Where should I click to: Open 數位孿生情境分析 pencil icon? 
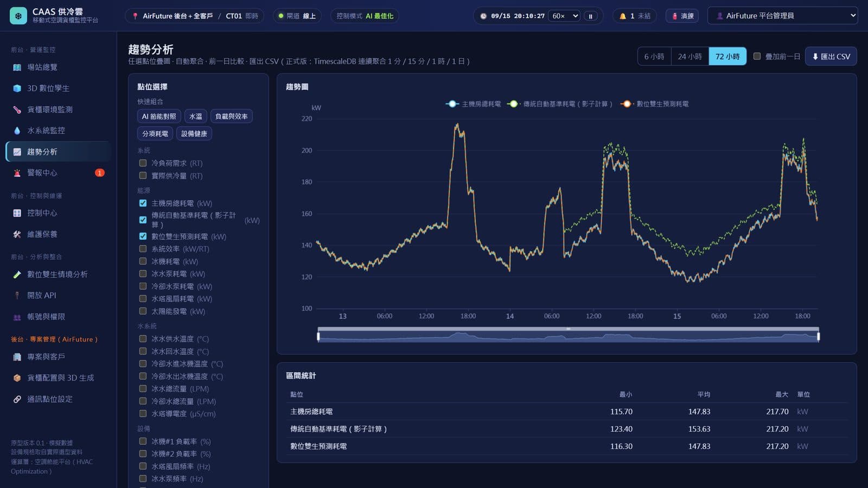[17, 274]
